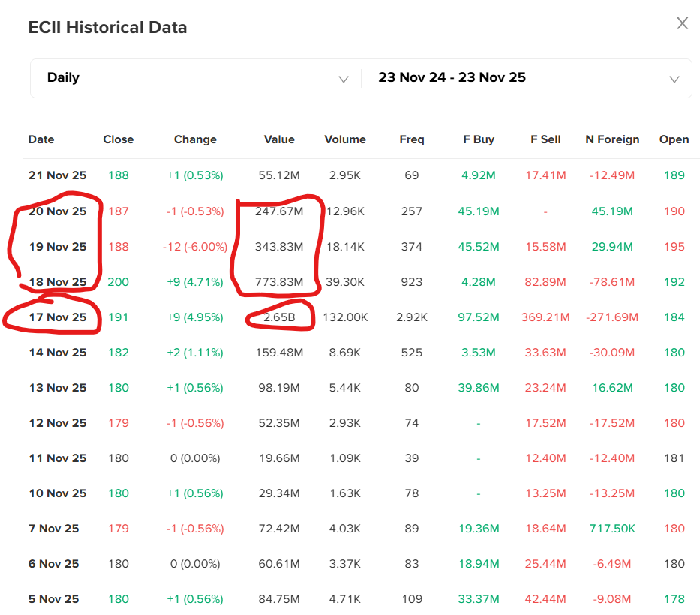Sort by the Date column header
The image size is (700, 615).
click(41, 139)
